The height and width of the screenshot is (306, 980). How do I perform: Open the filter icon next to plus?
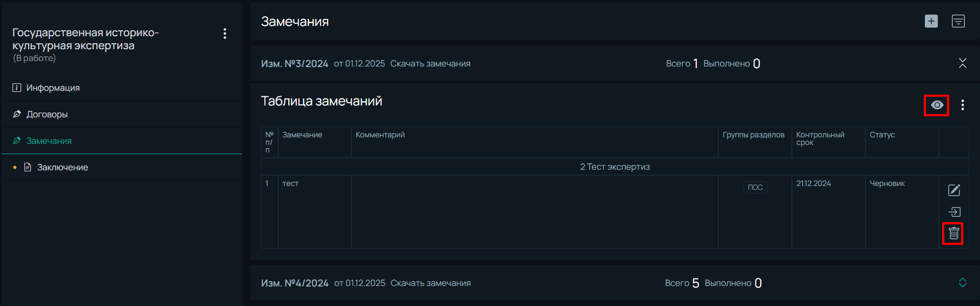coord(958,21)
